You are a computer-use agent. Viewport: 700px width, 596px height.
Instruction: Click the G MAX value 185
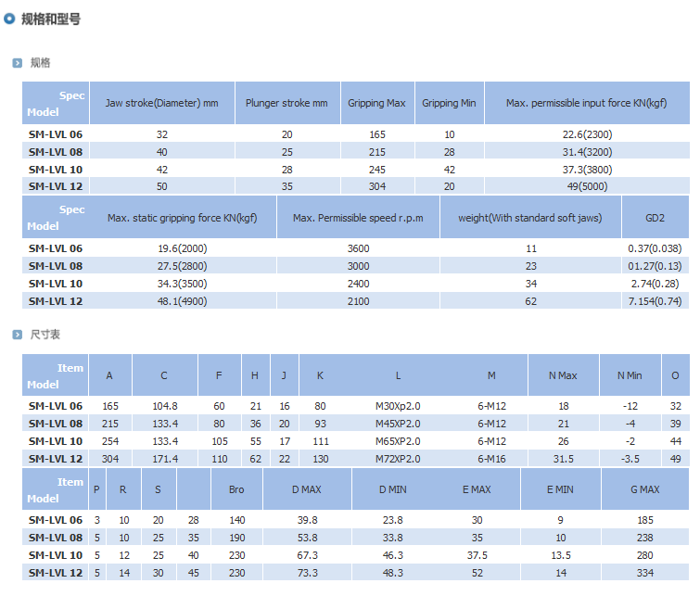[x=645, y=521]
